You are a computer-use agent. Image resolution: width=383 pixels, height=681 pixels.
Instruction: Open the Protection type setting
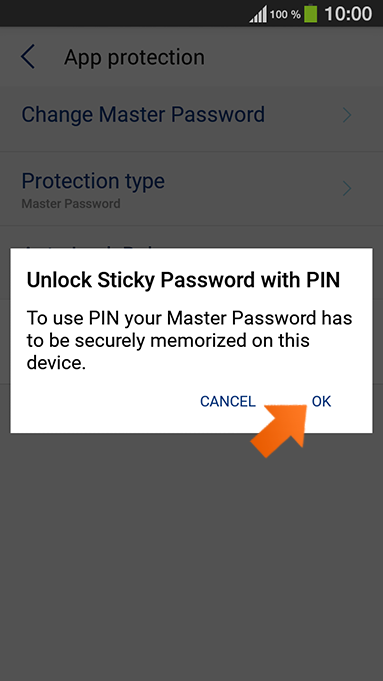click(x=192, y=189)
